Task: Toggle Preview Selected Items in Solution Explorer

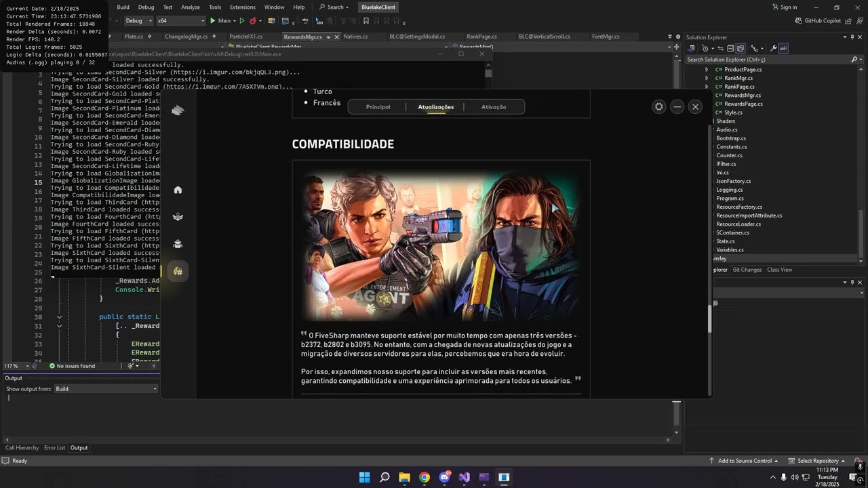Action: [783, 49]
